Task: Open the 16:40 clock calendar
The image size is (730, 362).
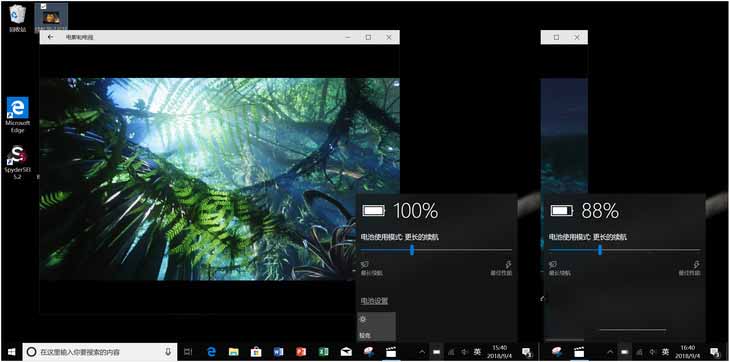Action: [687, 352]
